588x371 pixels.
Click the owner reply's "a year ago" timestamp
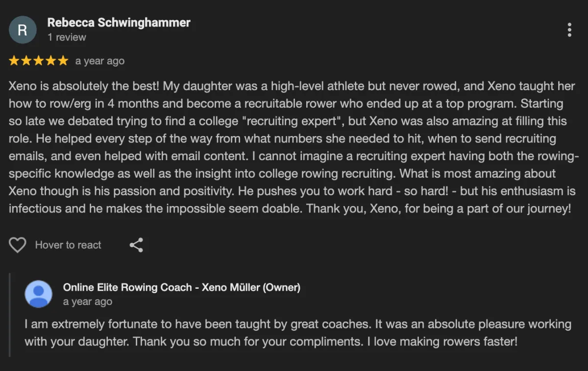(88, 302)
